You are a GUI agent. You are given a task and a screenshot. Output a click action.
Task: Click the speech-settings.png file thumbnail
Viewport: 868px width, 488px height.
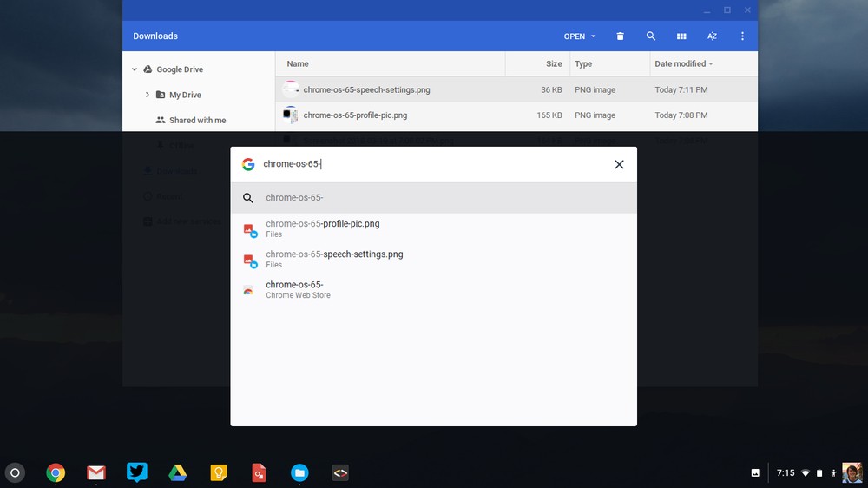point(290,89)
